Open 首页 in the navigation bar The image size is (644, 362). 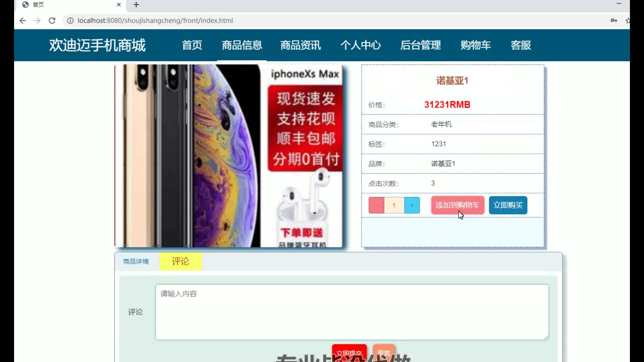coord(192,45)
